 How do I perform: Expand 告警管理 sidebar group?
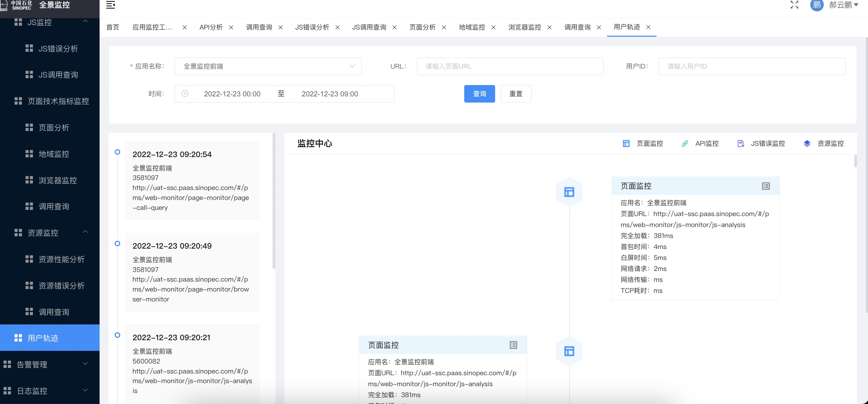[50, 365]
